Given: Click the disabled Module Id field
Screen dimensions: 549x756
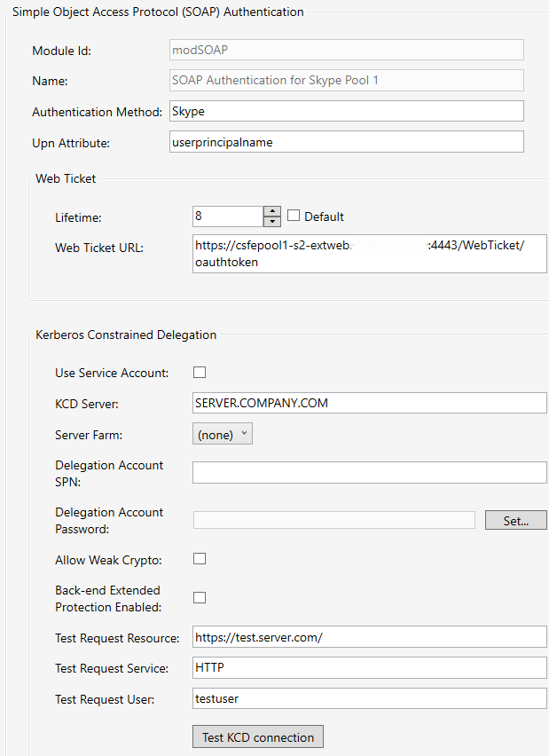Looking at the screenshot, I should pos(346,50).
